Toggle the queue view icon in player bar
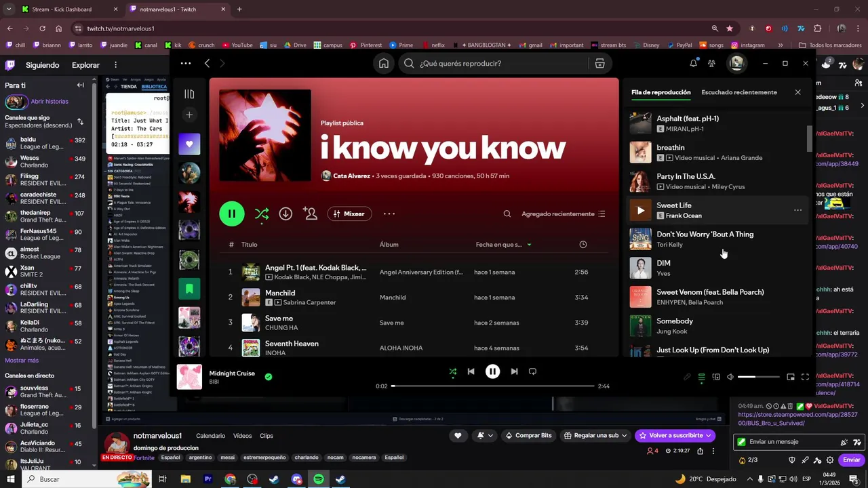Image resolution: width=868 pixels, height=488 pixels. click(701, 377)
